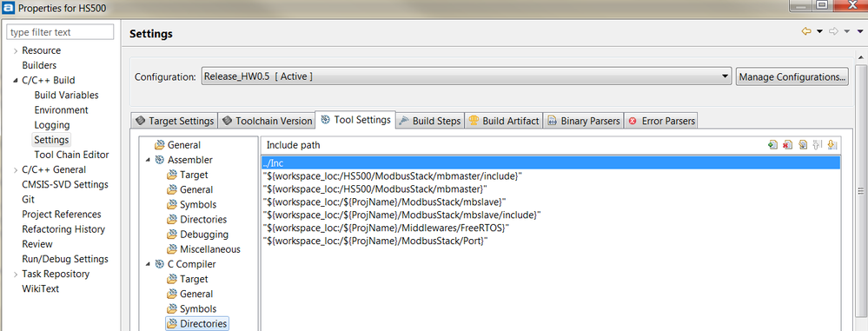
Task: Select Assembler Symbols settings
Action: [191, 205]
